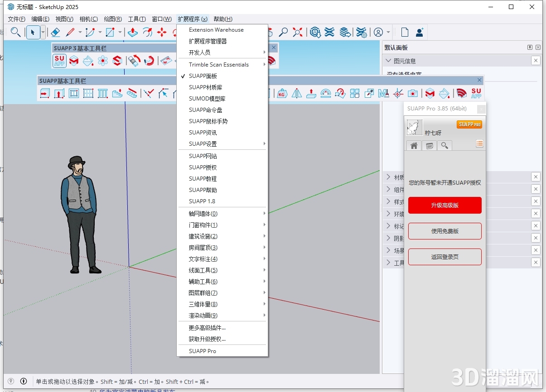Click the protractor arc icon in SUAPP toolbar
The image size is (546, 392).
coord(326,93)
